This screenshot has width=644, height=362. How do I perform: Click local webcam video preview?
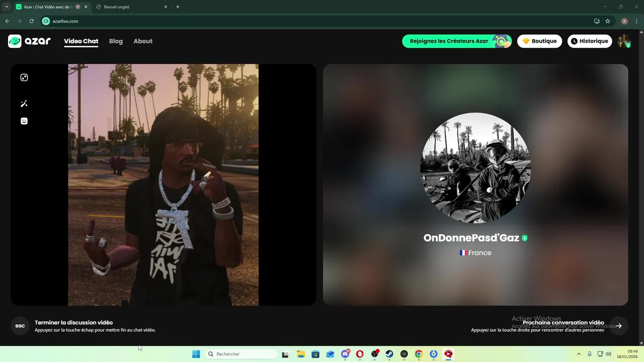click(x=164, y=185)
